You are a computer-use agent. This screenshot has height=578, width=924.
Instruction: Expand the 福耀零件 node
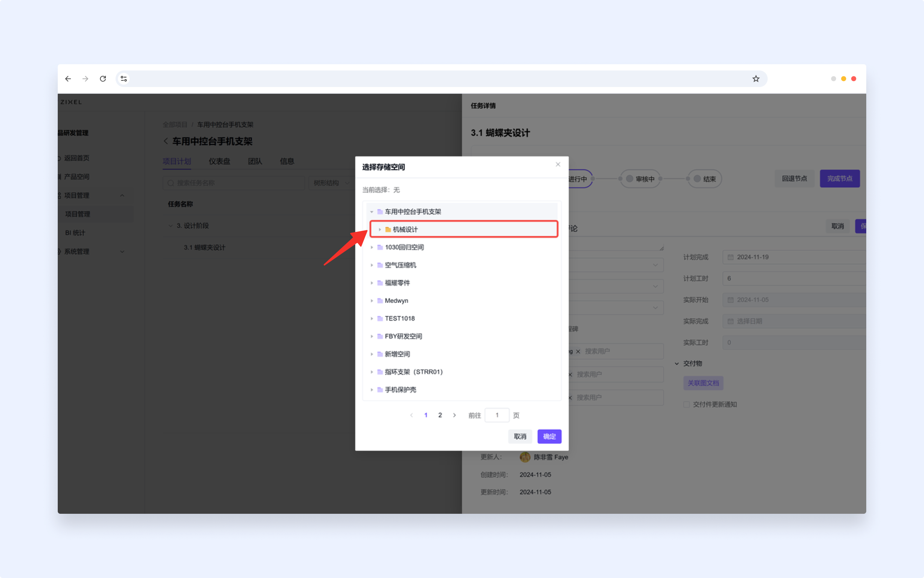(x=372, y=283)
